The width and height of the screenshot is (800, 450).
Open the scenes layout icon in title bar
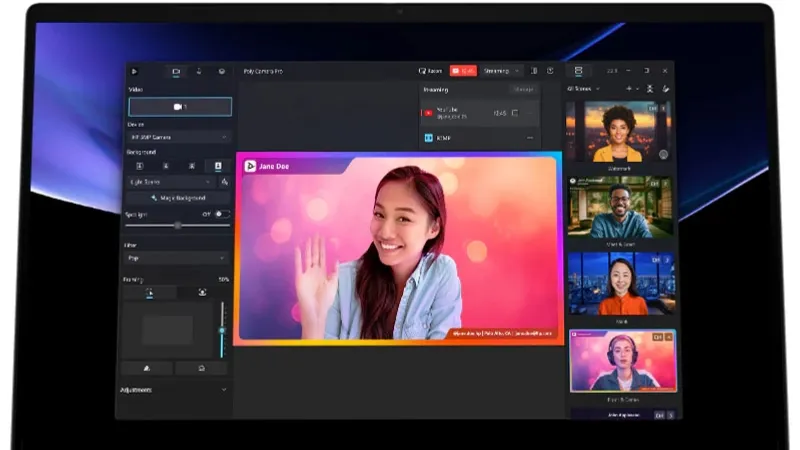(577, 71)
